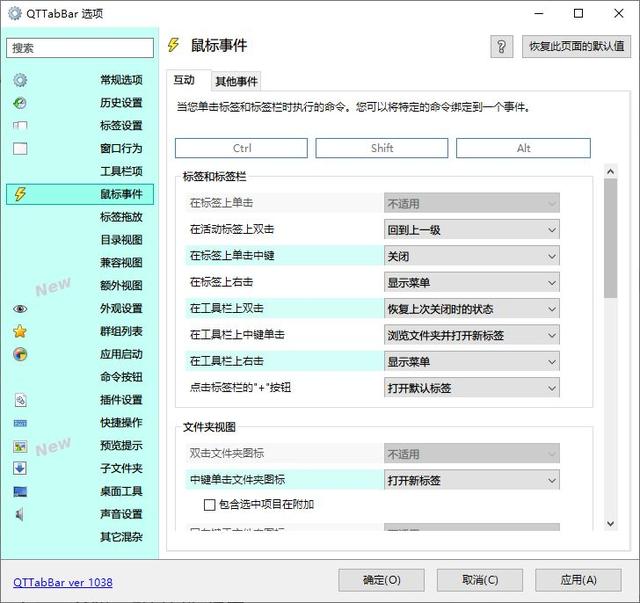Click the 应用(A) button
Screen dimensions: 640x603
[x=578, y=580]
